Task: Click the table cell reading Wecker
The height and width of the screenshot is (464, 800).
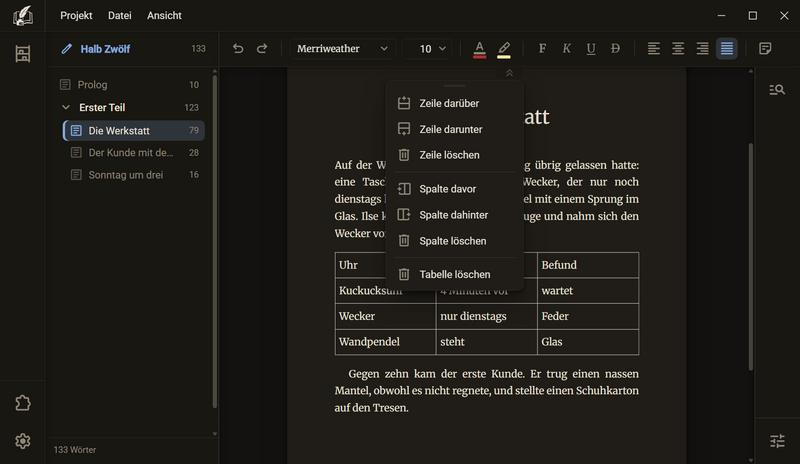Action: pos(385,316)
